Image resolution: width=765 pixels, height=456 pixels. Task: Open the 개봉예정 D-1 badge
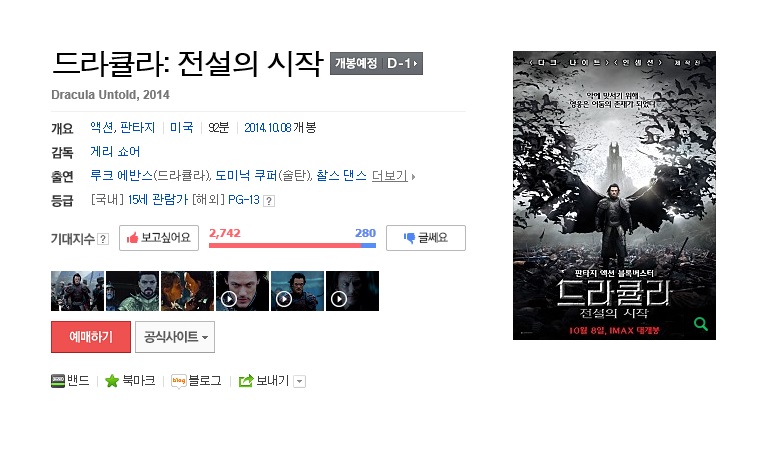point(376,63)
